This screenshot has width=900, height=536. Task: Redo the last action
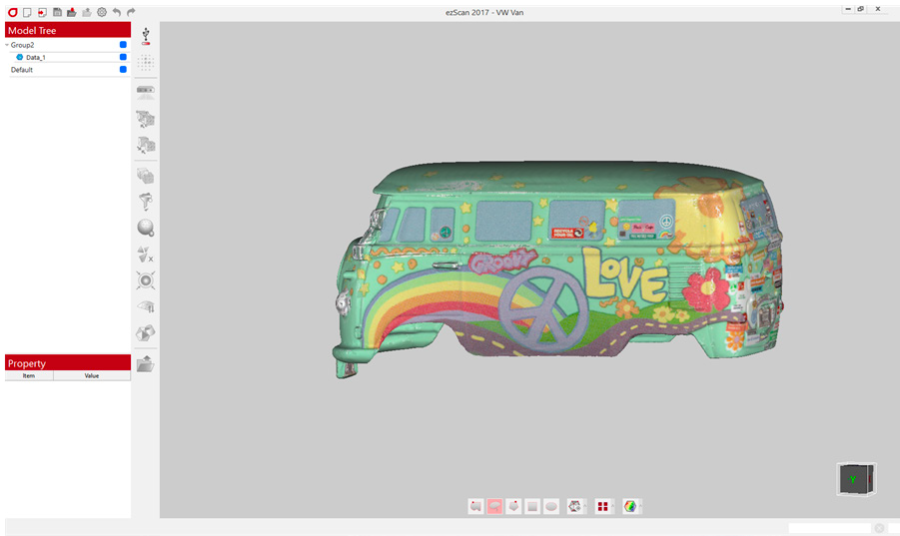coord(131,12)
